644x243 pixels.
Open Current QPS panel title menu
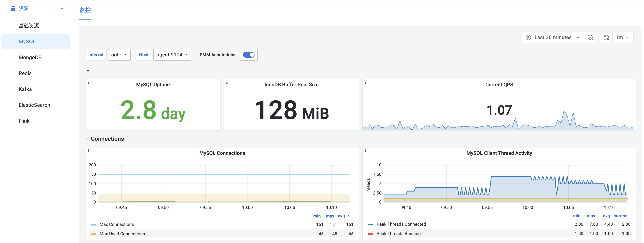pyautogui.click(x=499, y=85)
